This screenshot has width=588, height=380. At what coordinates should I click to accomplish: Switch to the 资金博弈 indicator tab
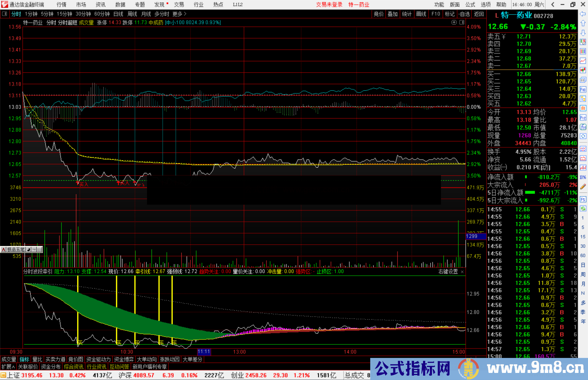tap(124, 359)
